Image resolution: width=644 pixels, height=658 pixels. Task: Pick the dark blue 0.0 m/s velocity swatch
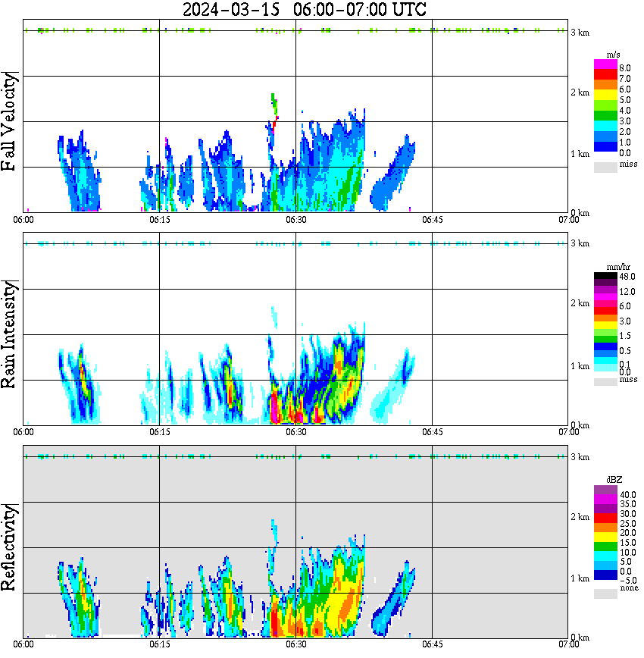tap(605, 147)
